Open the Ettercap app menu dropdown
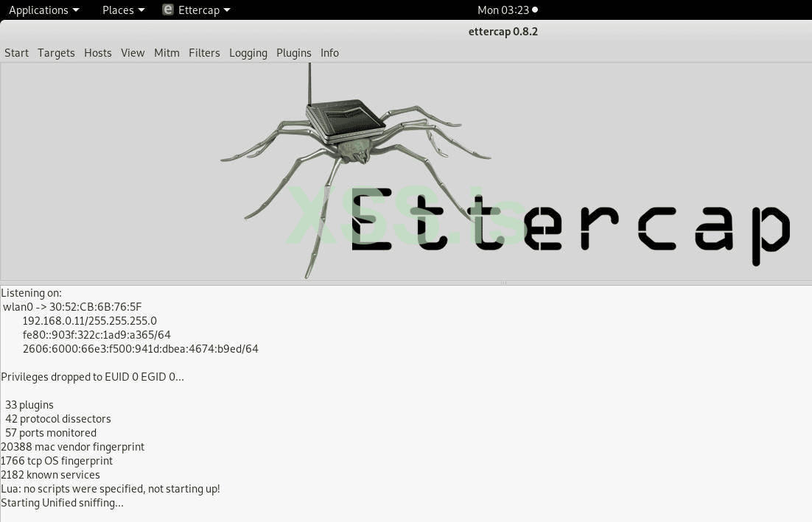Screen dimensions: 812x522 (x=204, y=10)
